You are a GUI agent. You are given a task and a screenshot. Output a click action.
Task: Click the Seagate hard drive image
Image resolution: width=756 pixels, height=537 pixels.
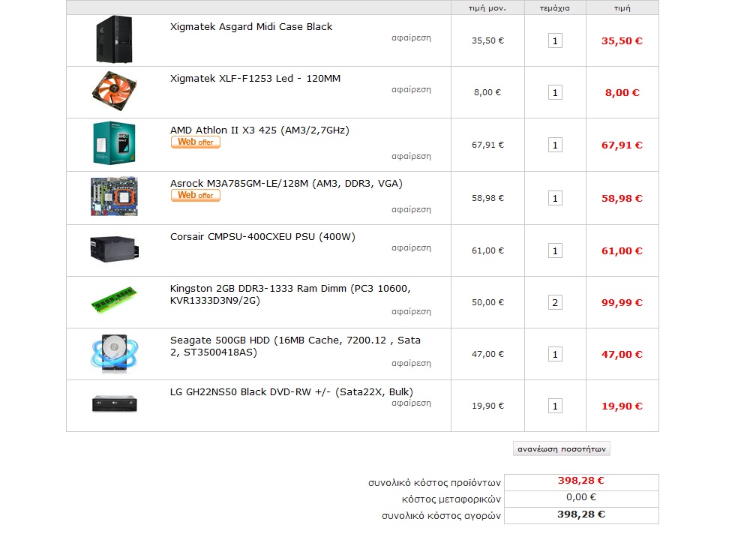pyautogui.click(x=114, y=354)
